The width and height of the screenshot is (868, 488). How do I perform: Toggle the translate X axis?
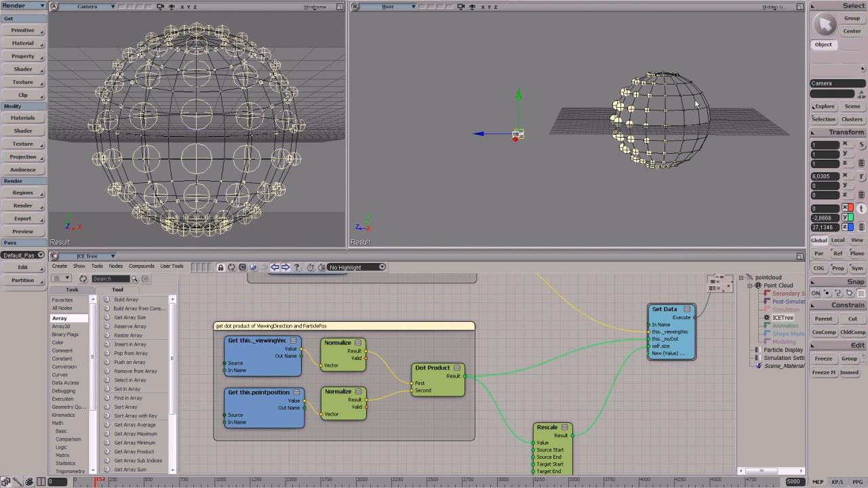click(x=848, y=208)
